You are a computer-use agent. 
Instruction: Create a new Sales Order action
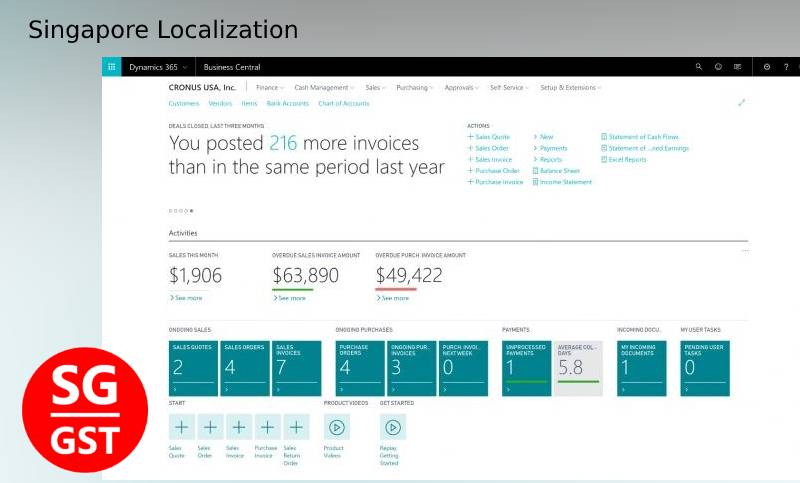[488, 148]
